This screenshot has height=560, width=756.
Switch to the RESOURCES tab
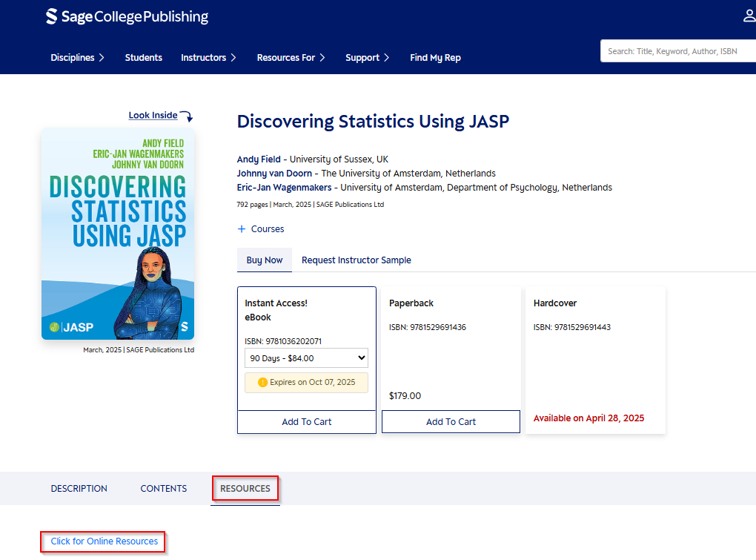(x=245, y=489)
